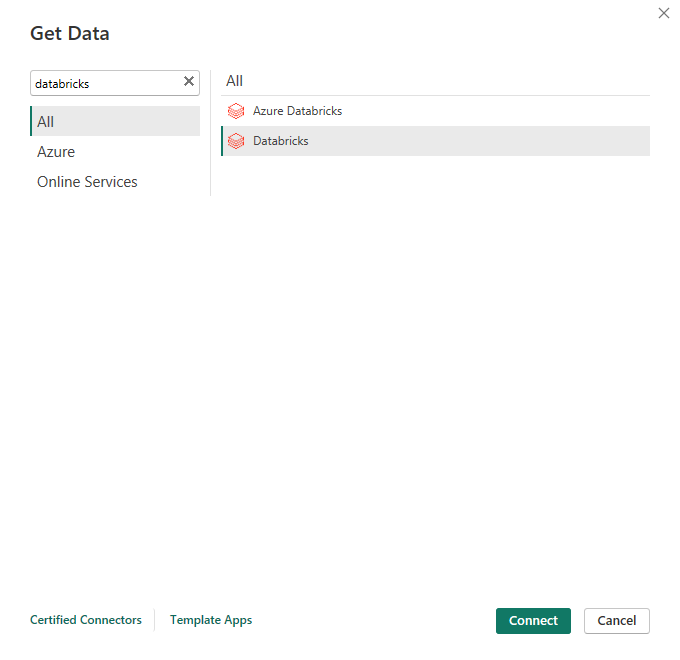Select the All category in sidebar
The image size is (680, 660).
[46, 122]
